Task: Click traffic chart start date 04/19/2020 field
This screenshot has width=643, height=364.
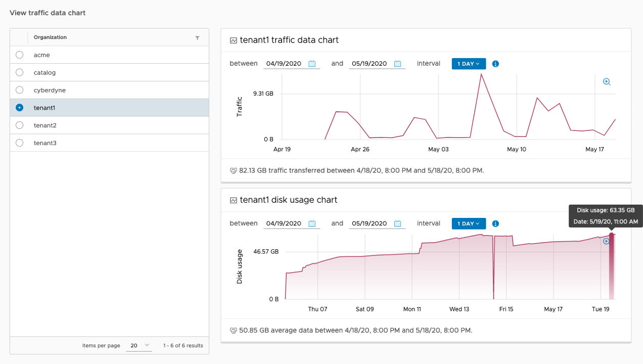Action: tap(284, 64)
